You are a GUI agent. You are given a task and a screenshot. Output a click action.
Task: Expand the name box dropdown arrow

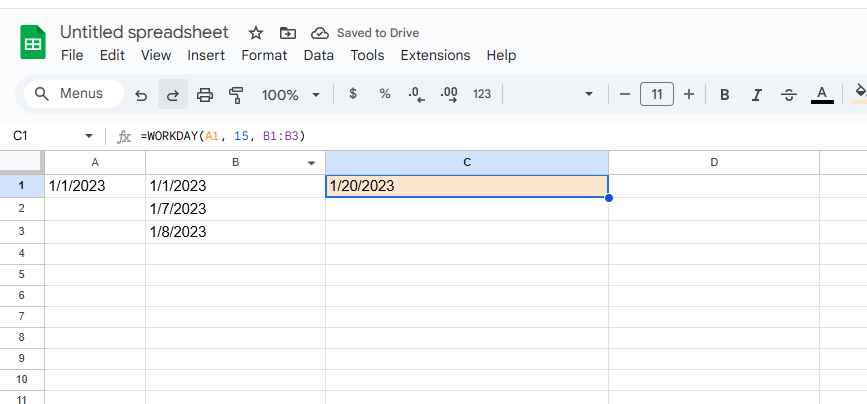click(x=89, y=136)
